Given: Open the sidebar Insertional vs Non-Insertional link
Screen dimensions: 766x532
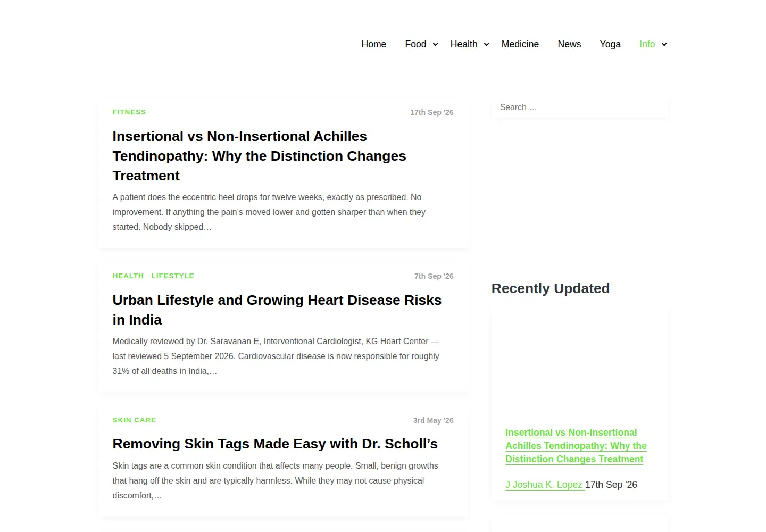Looking at the screenshot, I should tap(576, 446).
